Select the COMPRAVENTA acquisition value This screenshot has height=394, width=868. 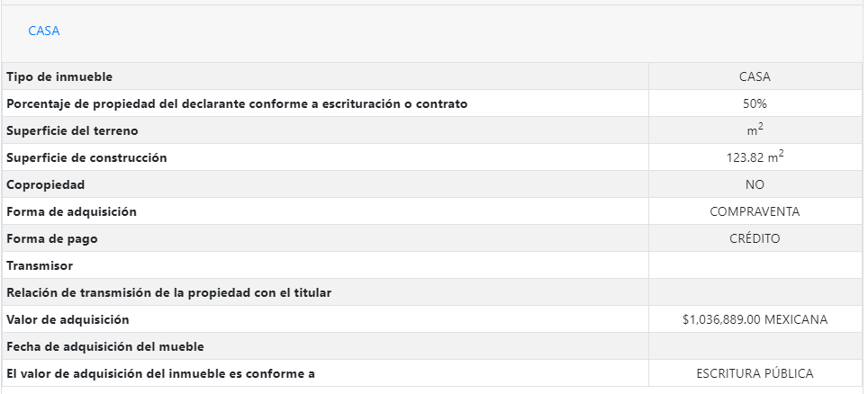tap(755, 211)
